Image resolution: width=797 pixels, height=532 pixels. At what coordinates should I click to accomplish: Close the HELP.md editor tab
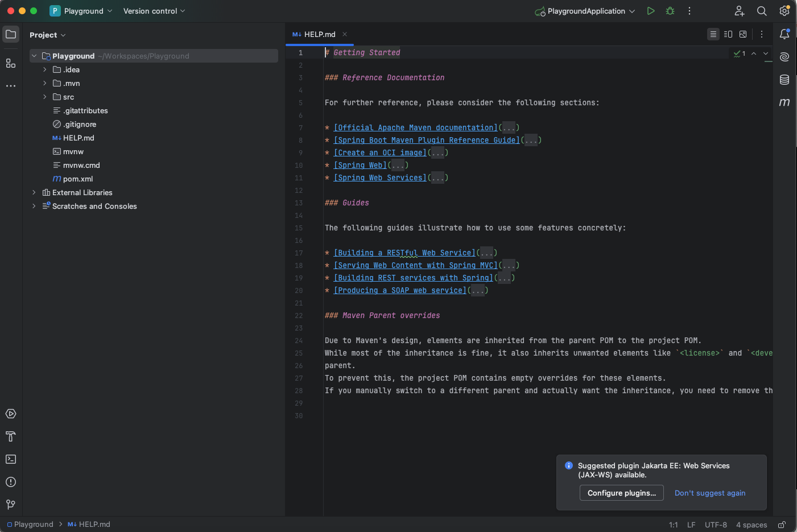pyautogui.click(x=345, y=34)
